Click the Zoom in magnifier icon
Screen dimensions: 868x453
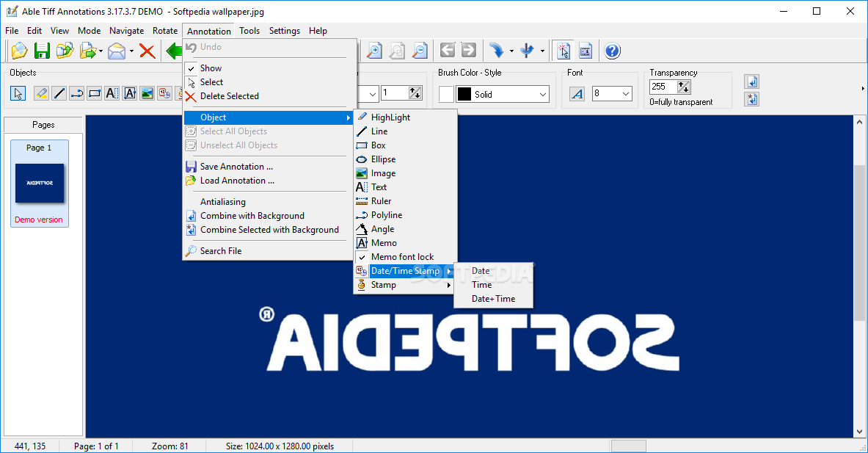pyautogui.click(x=375, y=51)
